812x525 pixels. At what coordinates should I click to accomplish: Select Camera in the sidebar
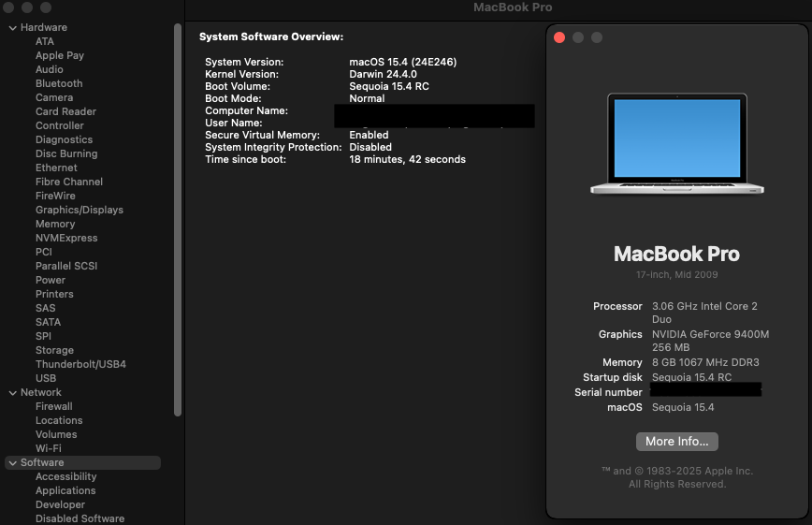coord(54,97)
